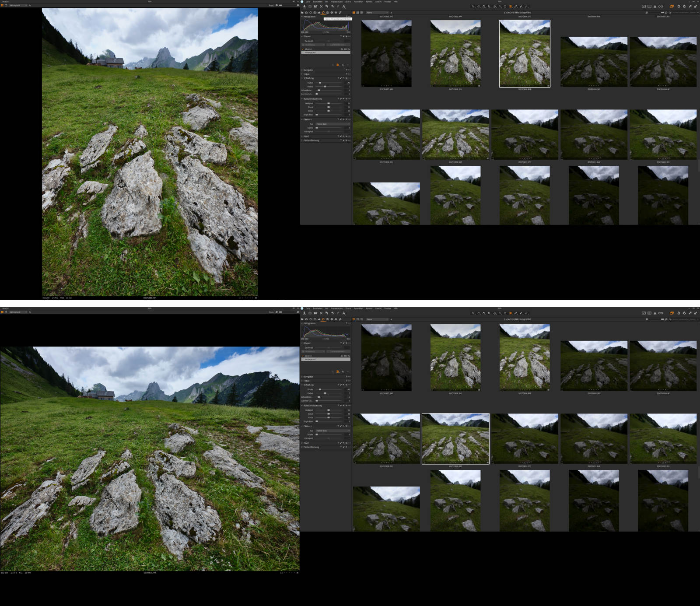The height and width of the screenshot is (606, 700).
Task: Switch browser to list view in top window
Action: (x=357, y=13)
